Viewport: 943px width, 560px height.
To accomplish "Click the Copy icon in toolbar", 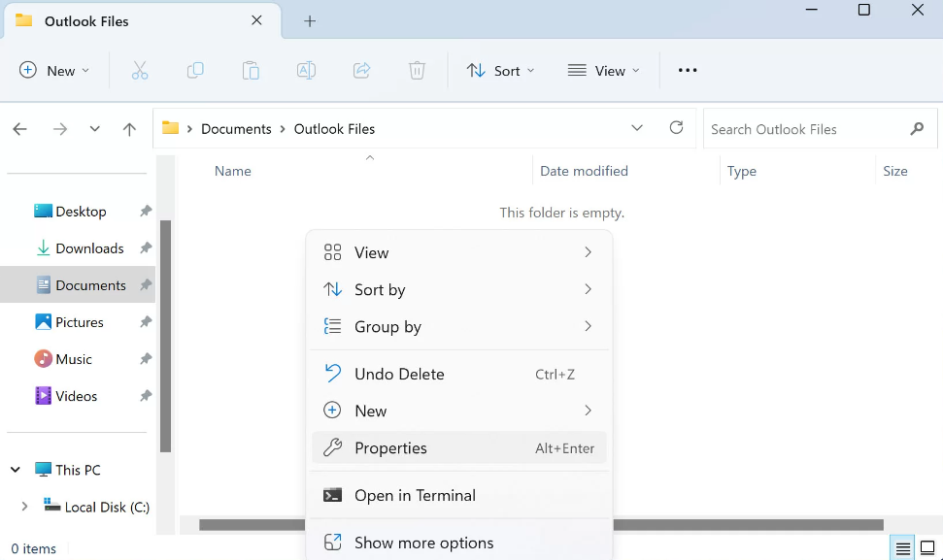I will 195,70.
